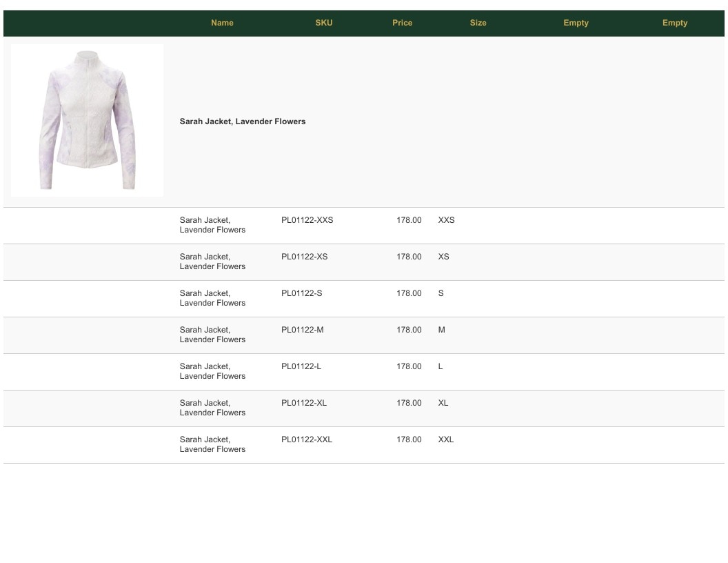Click the Name column header

(222, 23)
